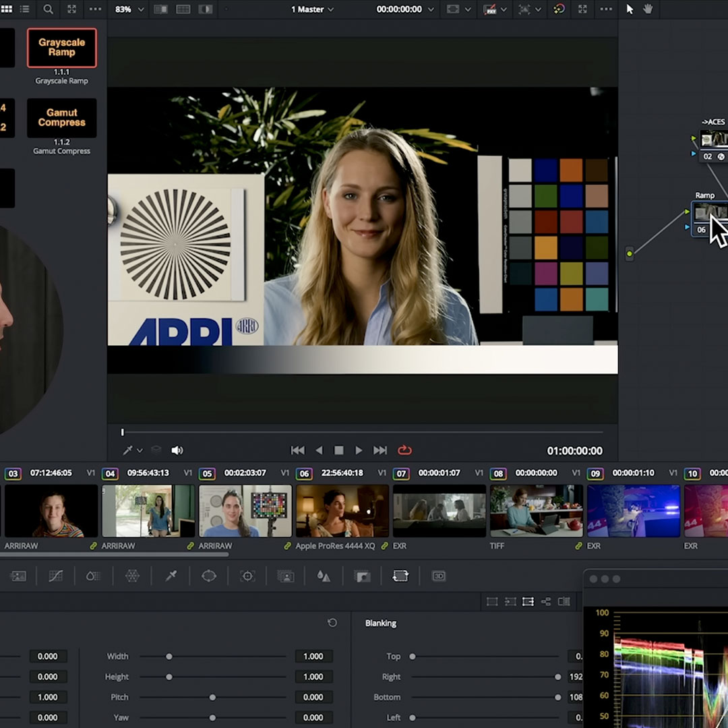
Task: Stop playback in the viewer
Action: point(339,450)
